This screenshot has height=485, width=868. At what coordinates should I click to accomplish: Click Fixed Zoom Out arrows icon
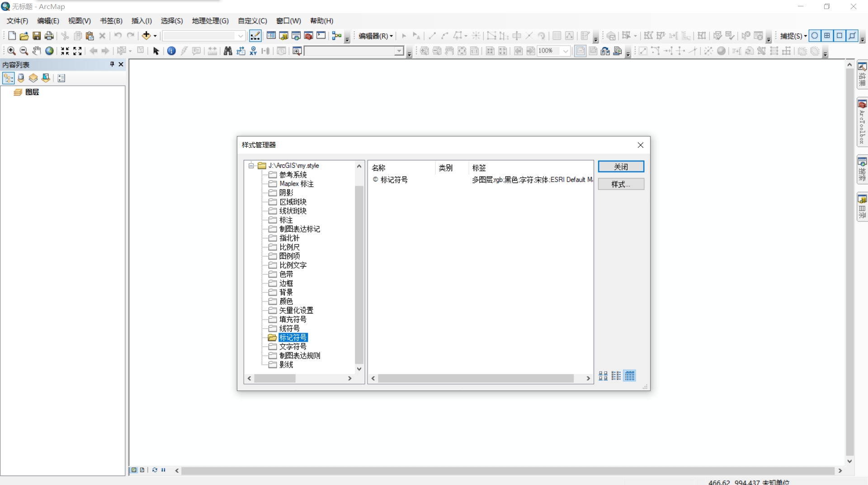78,51
